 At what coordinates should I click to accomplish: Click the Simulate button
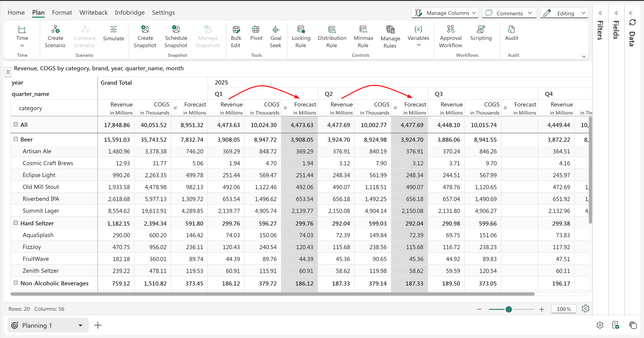pos(113,33)
